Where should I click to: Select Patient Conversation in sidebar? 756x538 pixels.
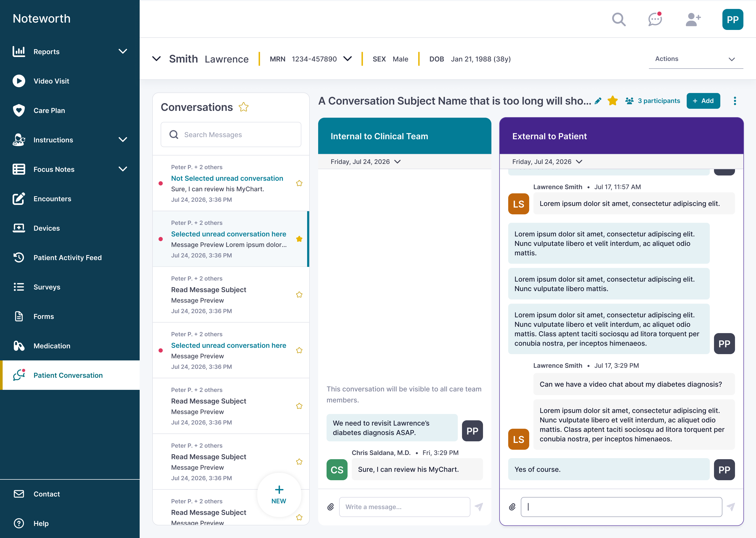click(x=70, y=375)
